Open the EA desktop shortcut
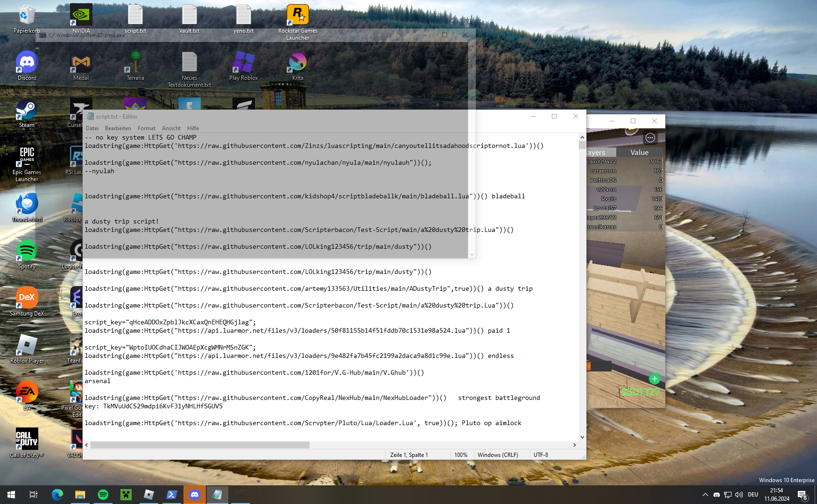The width and height of the screenshot is (817, 504). click(27, 396)
